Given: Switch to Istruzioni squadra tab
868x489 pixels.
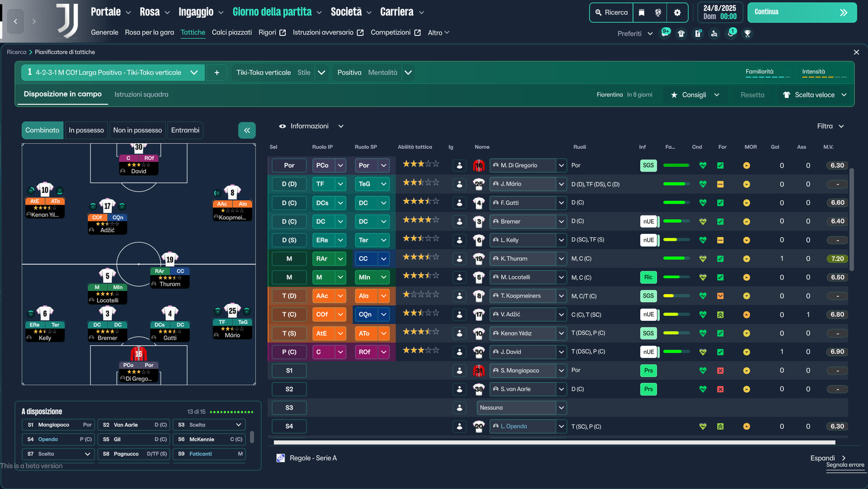Looking at the screenshot, I should [141, 94].
